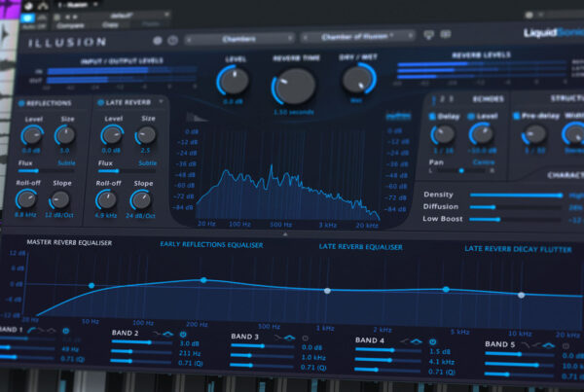Select Band 5 bell filter shape icon

pyautogui.click(x=548, y=346)
